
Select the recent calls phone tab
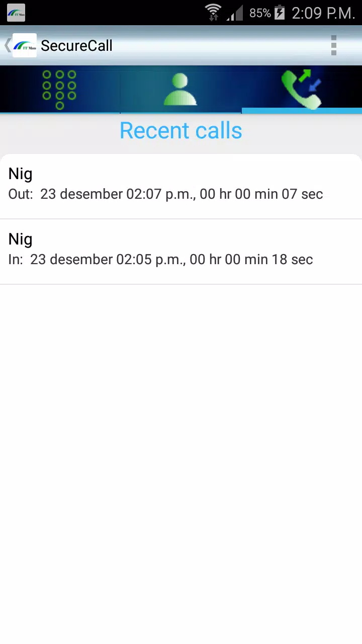point(301,90)
